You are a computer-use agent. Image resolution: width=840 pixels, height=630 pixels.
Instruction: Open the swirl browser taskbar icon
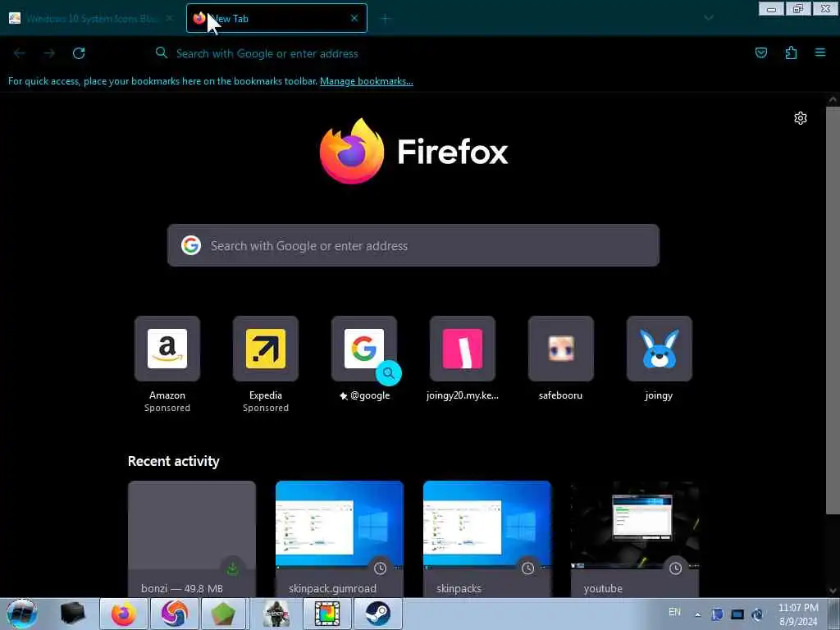175,614
